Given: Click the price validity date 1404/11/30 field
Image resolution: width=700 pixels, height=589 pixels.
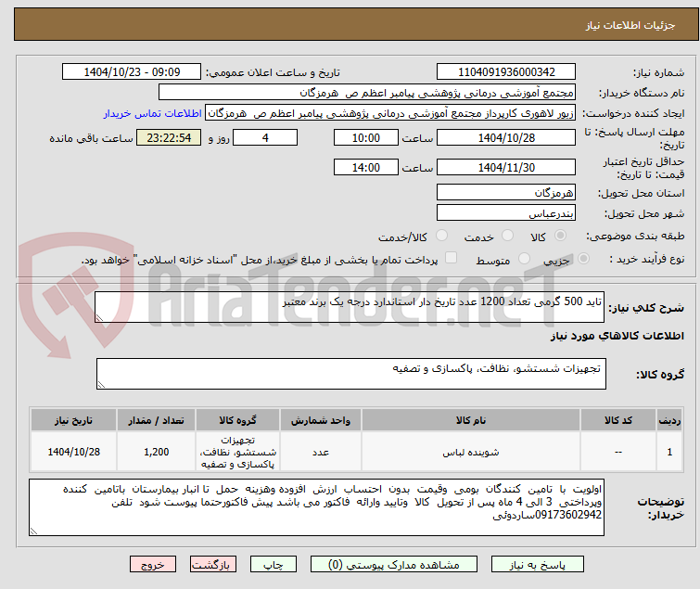Looking at the screenshot, I should coord(506,168).
